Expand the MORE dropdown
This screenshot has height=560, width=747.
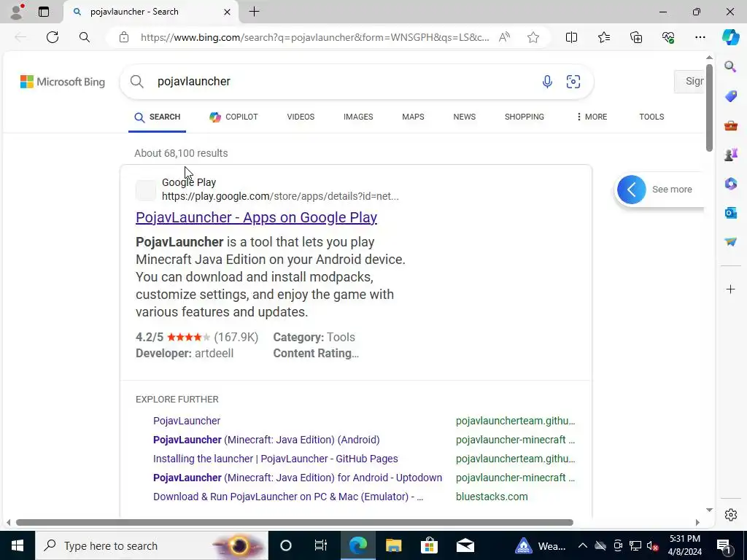pyautogui.click(x=592, y=117)
